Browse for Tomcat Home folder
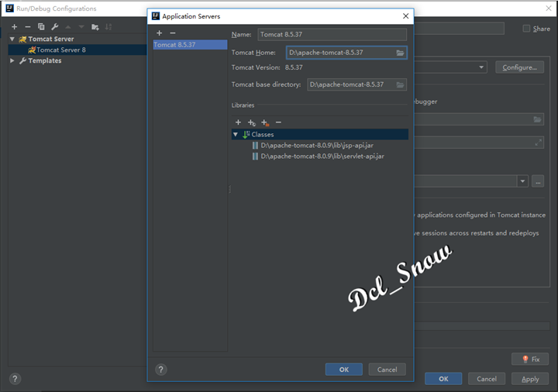 pyautogui.click(x=401, y=53)
